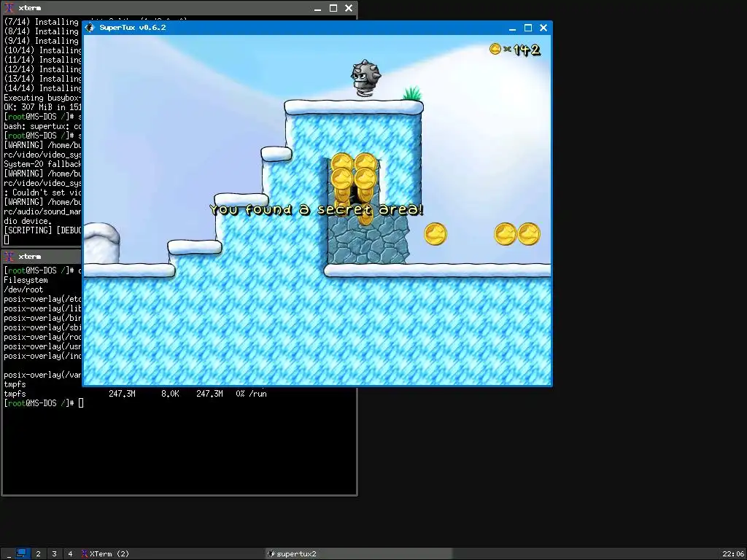Viewport: 747px width, 560px height.
Task: Click the rightmost gold coin in game
Action: pyautogui.click(x=529, y=234)
